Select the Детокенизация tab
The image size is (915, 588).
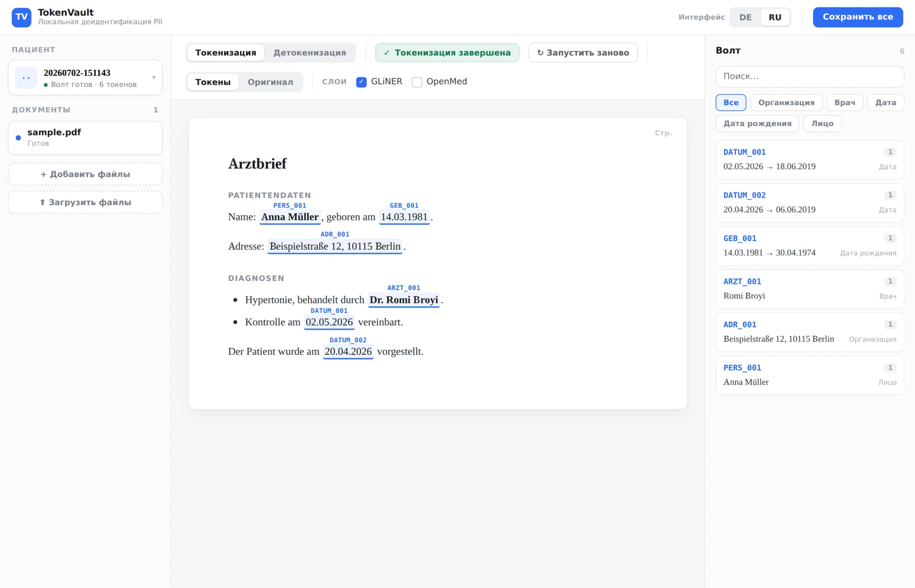[x=309, y=53]
